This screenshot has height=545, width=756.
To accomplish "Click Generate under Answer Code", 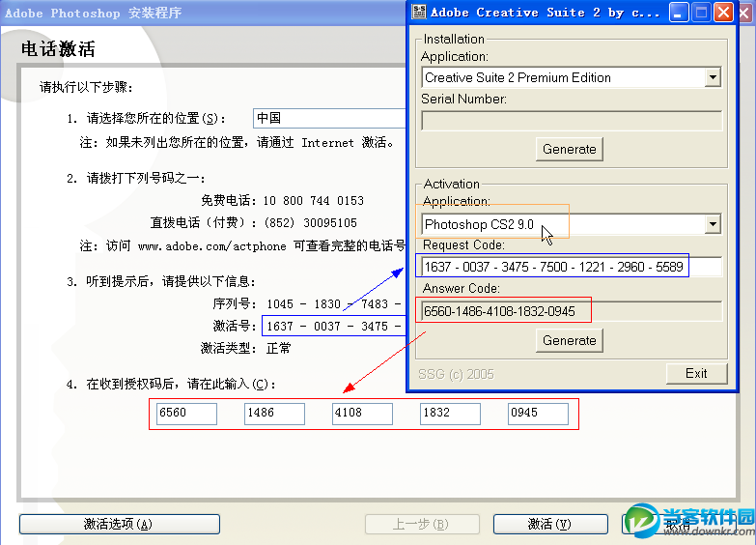I will 569,340.
